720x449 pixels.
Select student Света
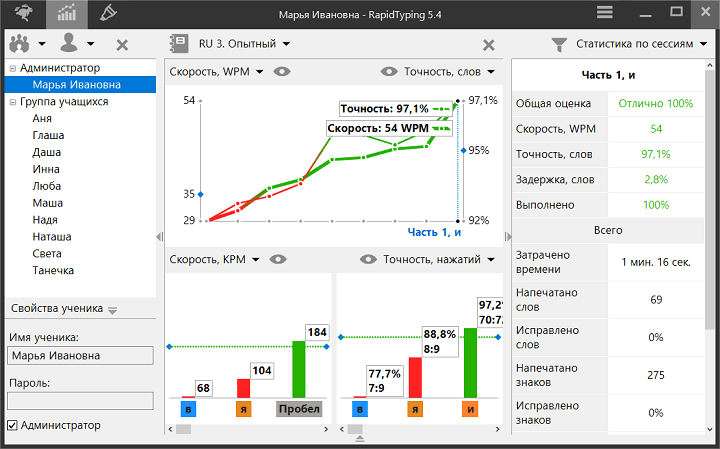tap(47, 253)
